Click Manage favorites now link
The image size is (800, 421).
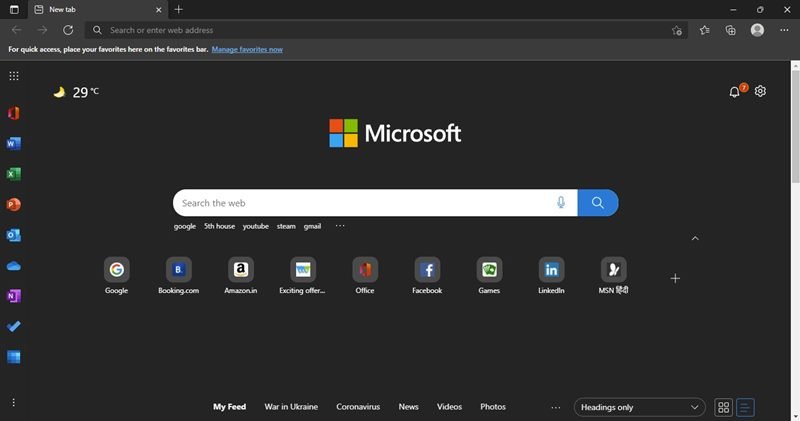tap(247, 49)
